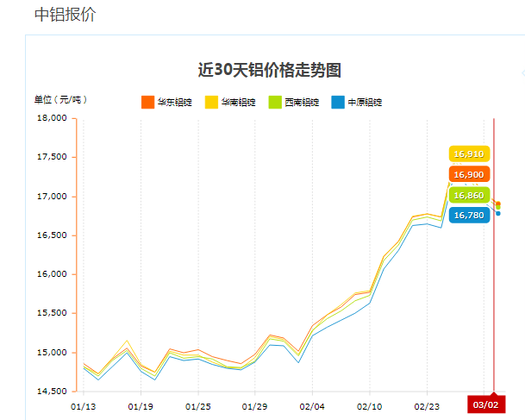This screenshot has width=525, height=420.
Task: Click the 近30天铝价格走势图 chart title
Action: (x=275, y=70)
